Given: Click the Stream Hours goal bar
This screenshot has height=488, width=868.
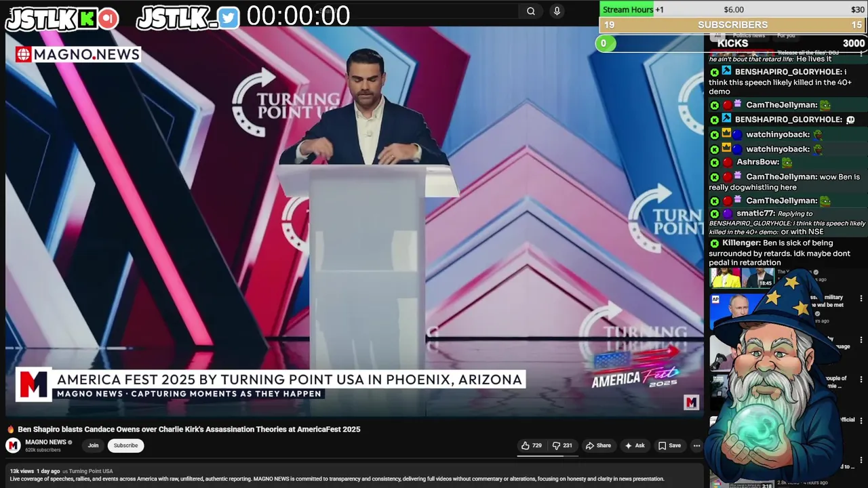Looking at the screenshot, I should (732, 9).
